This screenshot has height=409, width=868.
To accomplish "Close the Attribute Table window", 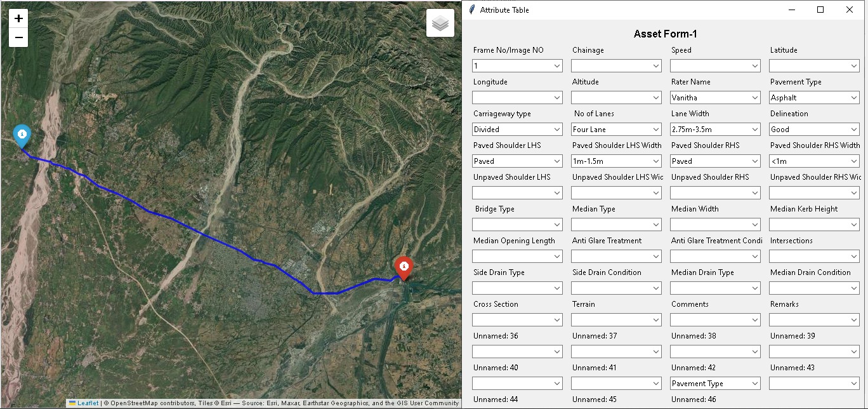I will click(x=850, y=10).
